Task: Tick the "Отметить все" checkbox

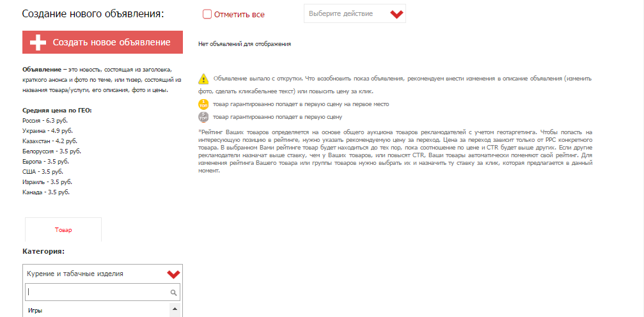Action: click(207, 14)
